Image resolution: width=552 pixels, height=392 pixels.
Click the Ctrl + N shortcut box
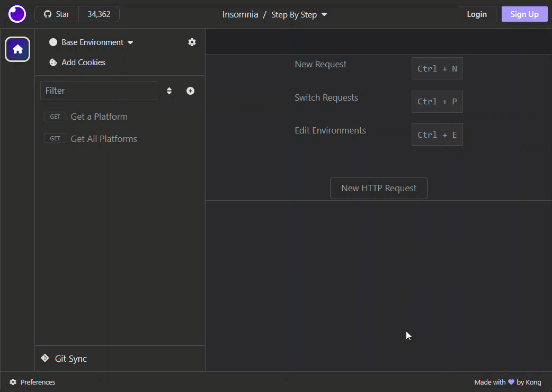[x=437, y=69]
